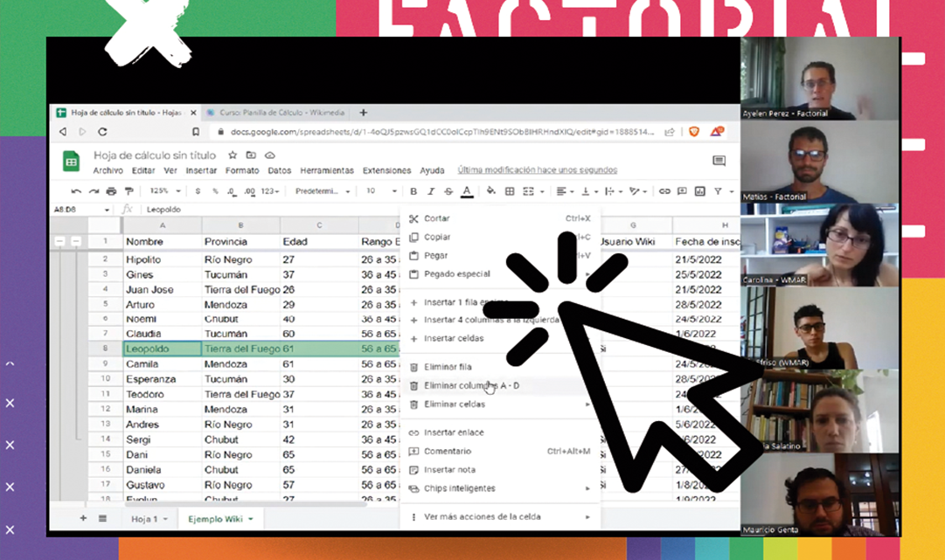Open the font size 10 dropdown
The width and height of the screenshot is (945, 560).
tap(381, 191)
